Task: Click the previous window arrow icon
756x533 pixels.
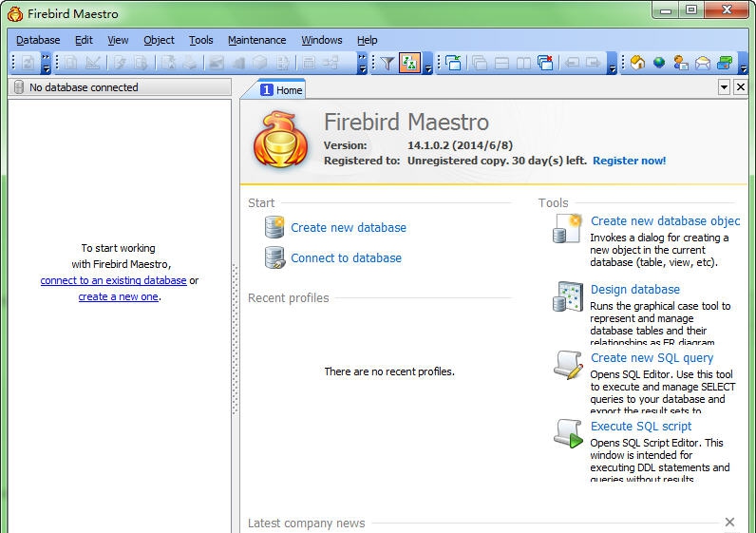Action: [x=573, y=64]
